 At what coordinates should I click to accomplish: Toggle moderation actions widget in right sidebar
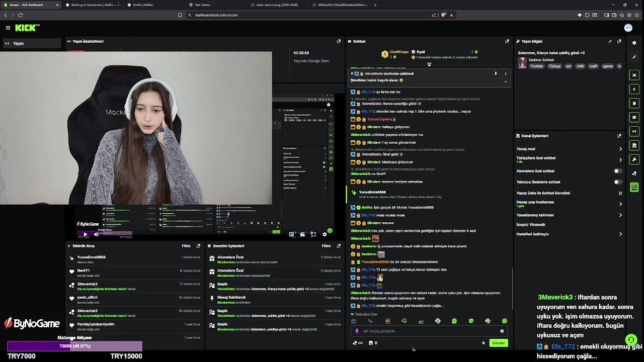click(634, 145)
